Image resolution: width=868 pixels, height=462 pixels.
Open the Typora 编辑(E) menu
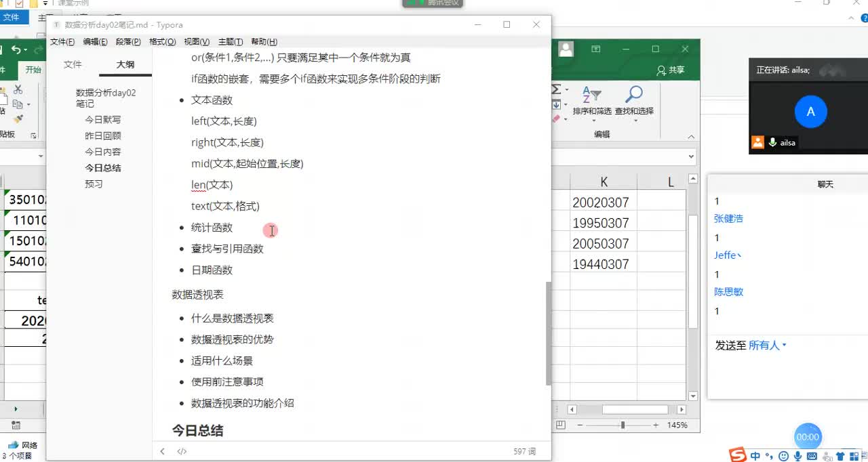95,42
